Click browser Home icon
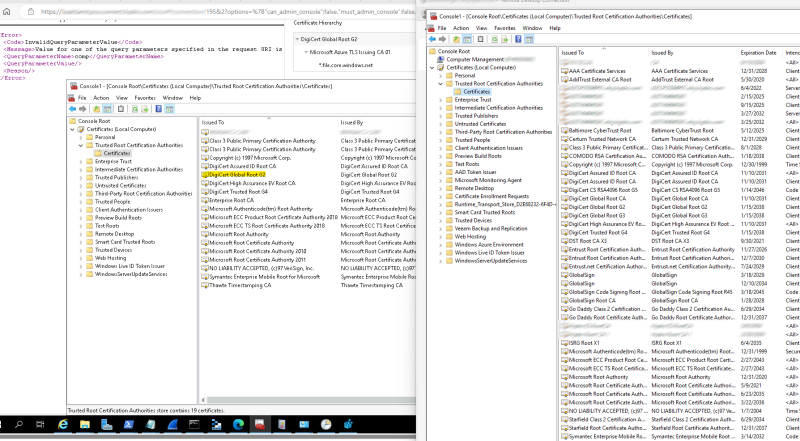The image size is (800, 441). point(7,11)
